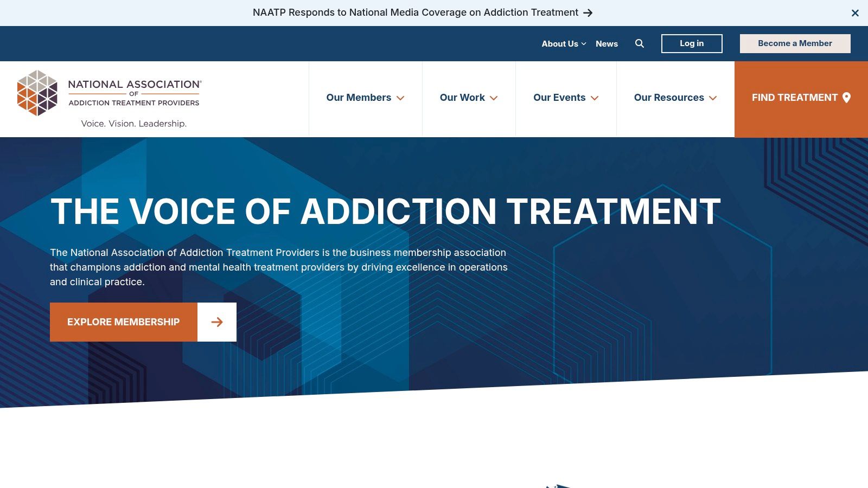Select News in the top navigation
The image size is (868, 488).
(x=607, y=44)
